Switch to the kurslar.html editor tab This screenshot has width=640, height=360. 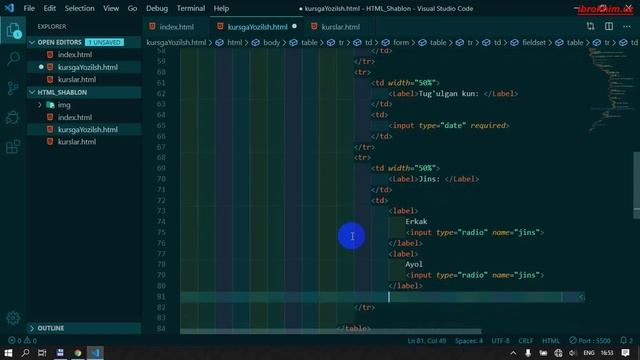pos(340,27)
